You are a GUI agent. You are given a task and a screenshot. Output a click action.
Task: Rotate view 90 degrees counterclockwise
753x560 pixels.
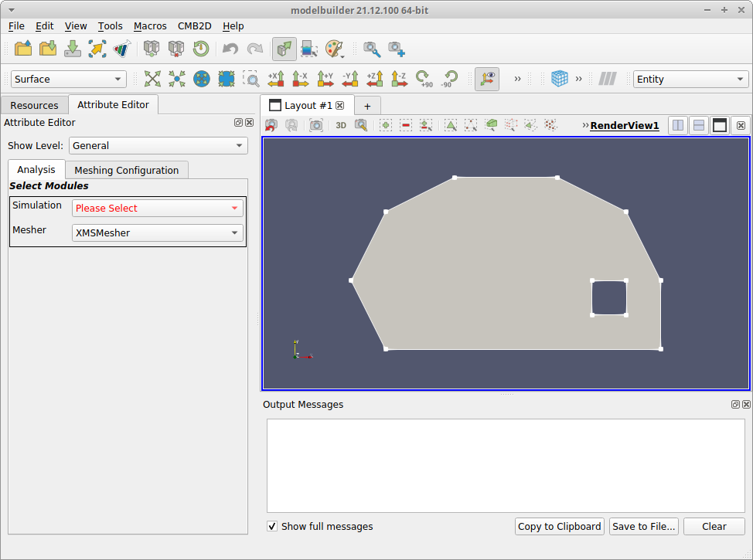[448, 79]
